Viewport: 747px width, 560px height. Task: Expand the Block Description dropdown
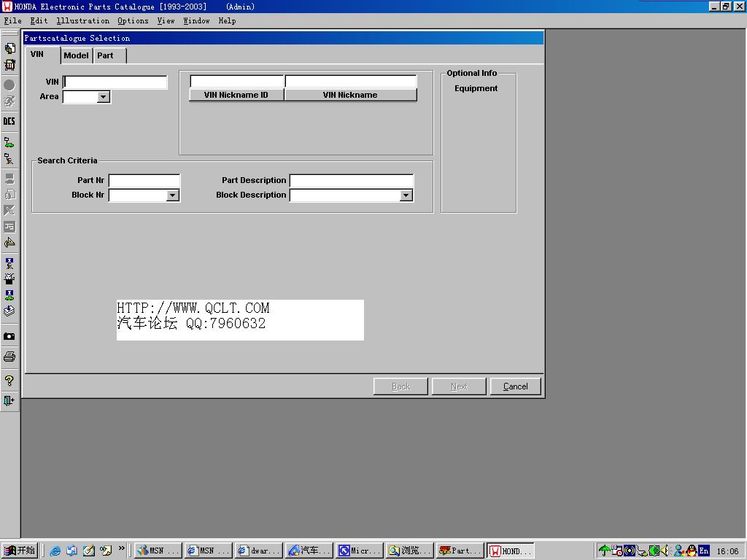click(x=406, y=195)
